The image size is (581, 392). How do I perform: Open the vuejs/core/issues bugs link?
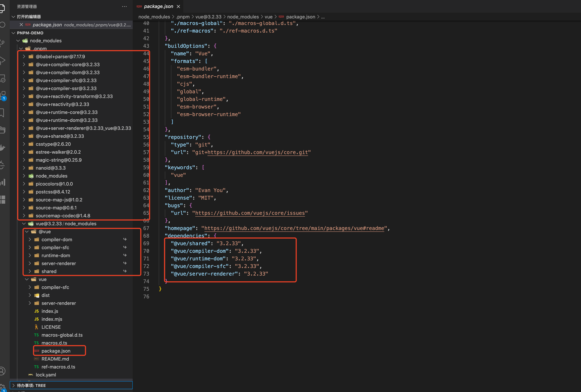[250, 213]
